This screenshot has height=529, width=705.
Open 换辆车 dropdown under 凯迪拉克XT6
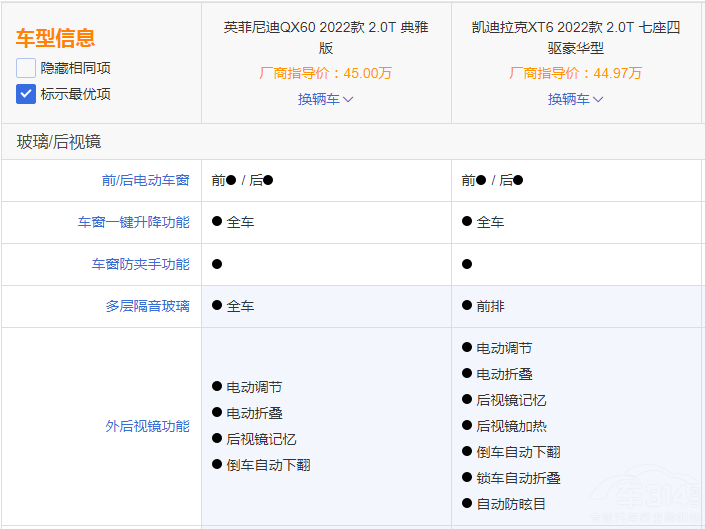click(x=576, y=99)
